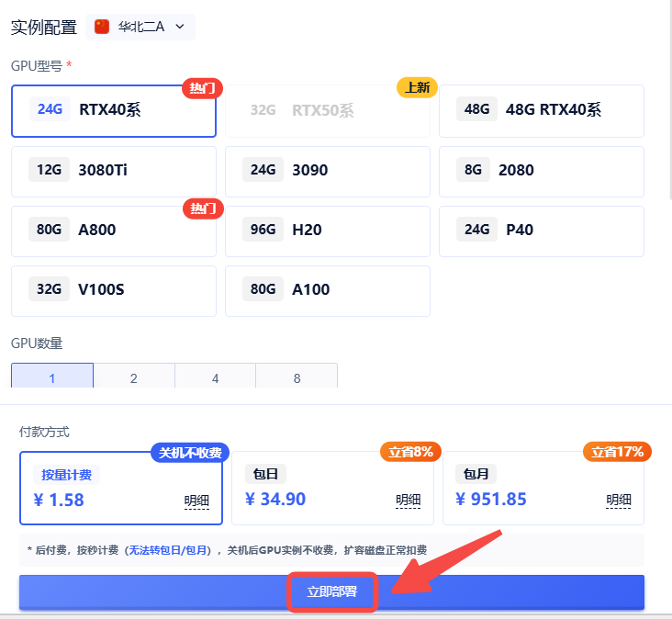
Task: Open 明细 details for 包日 pricing
Action: click(x=408, y=501)
